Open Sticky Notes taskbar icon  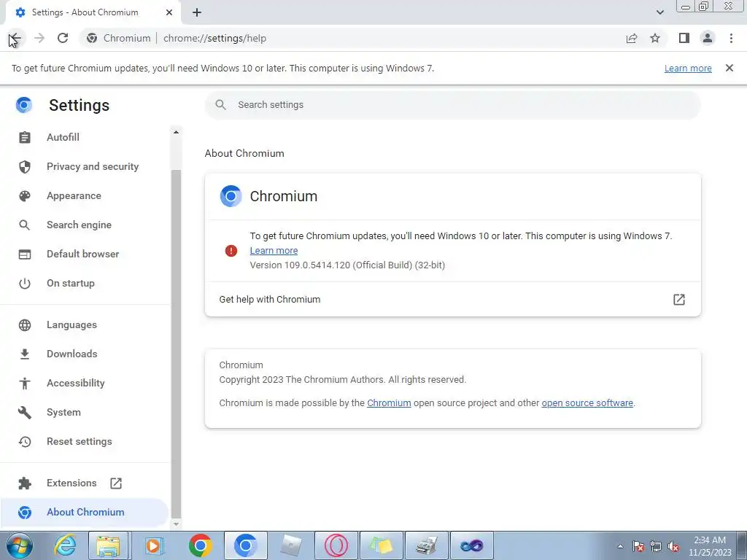[x=381, y=545]
